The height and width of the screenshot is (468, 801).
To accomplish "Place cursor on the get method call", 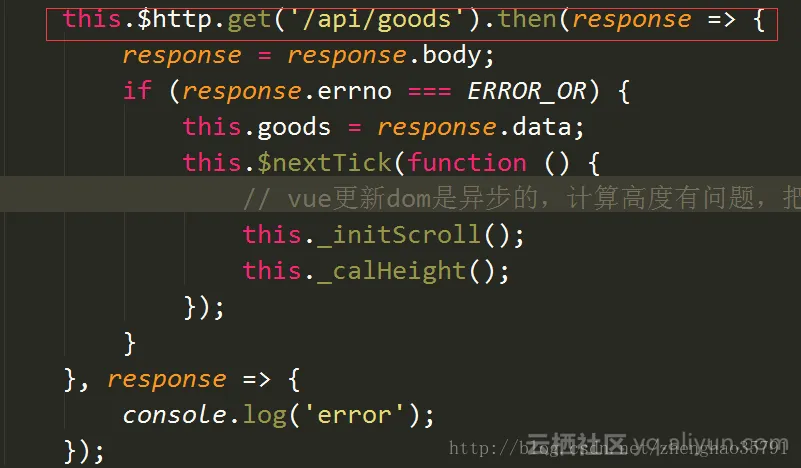I will [x=249, y=20].
